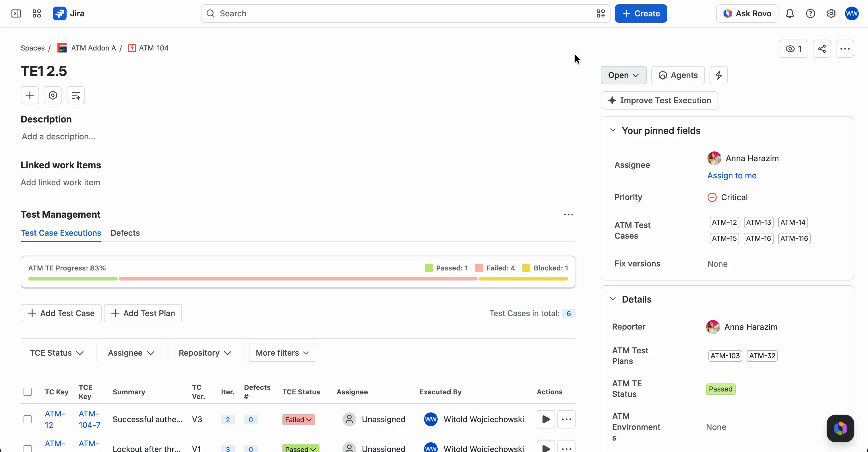Screen dimensions: 868x452
Task: Click the Create button
Action: click(641, 13)
